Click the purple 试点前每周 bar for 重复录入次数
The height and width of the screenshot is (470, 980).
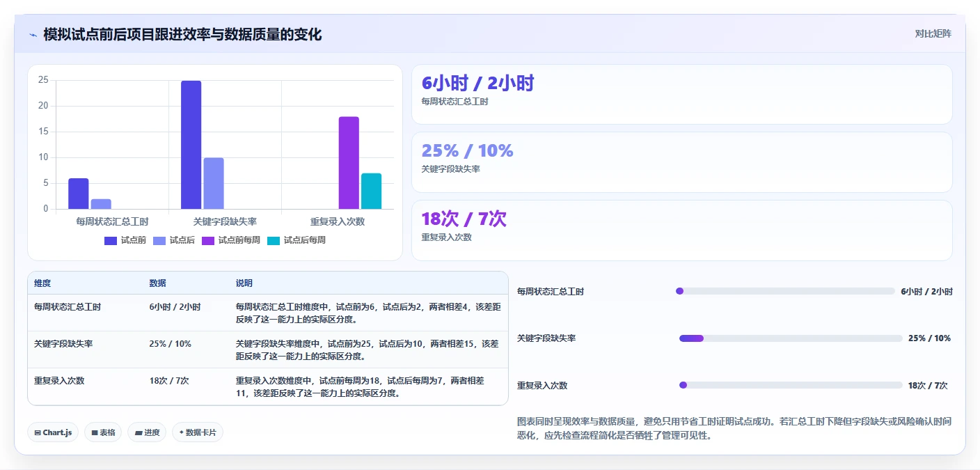click(349, 163)
